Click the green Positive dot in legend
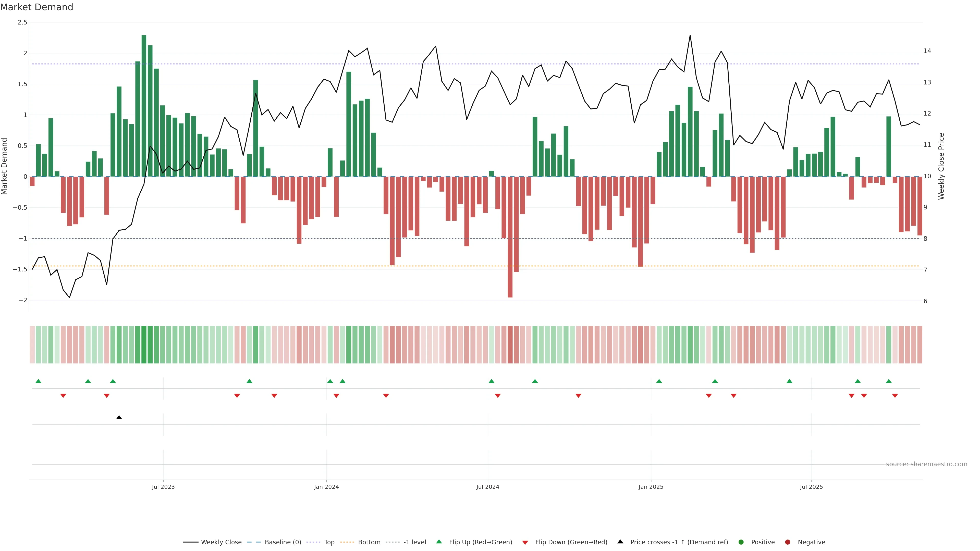 741,542
